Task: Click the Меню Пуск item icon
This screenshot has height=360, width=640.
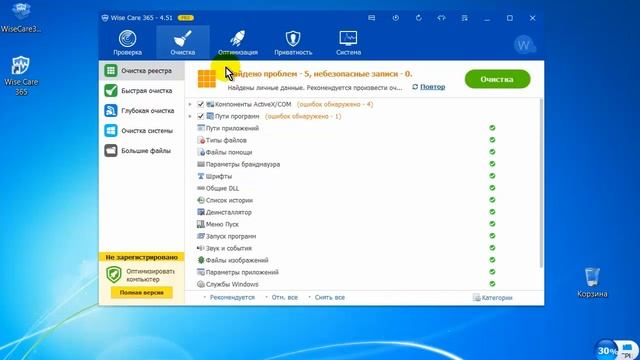Action: (x=201, y=224)
